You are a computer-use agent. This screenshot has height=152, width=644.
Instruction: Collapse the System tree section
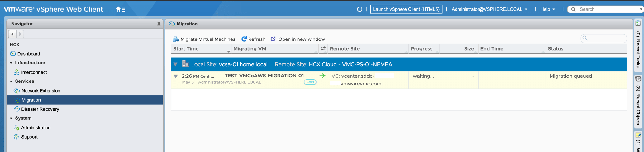pos(11,118)
